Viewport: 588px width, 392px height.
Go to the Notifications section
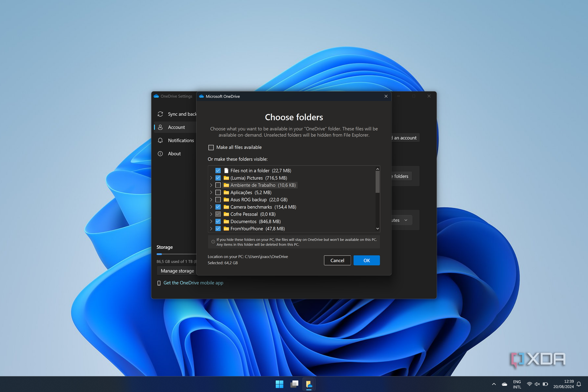[x=181, y=140]
